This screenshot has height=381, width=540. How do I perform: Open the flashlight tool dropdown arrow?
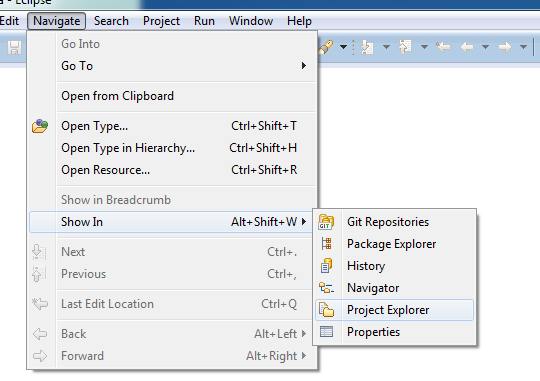343,47
